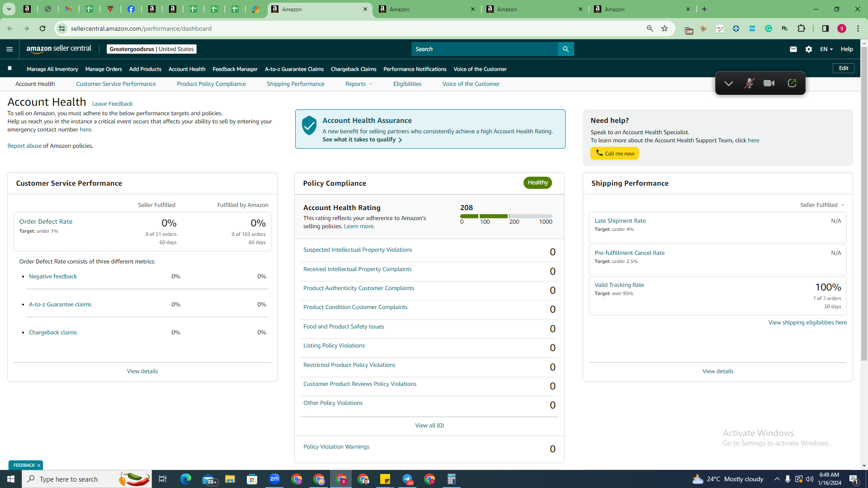Switch to the Customer Service Performance tab
868x488 pixels.
(116, 84)
